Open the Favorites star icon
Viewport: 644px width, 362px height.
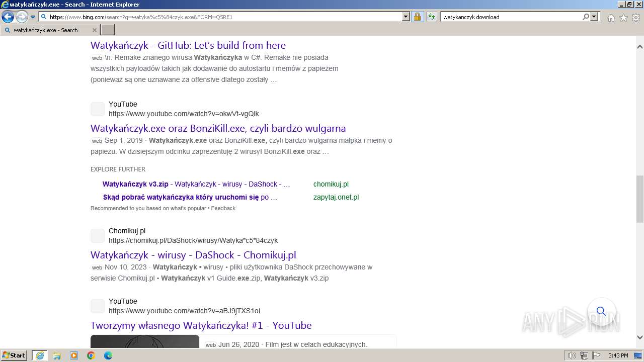click(623, 18)
